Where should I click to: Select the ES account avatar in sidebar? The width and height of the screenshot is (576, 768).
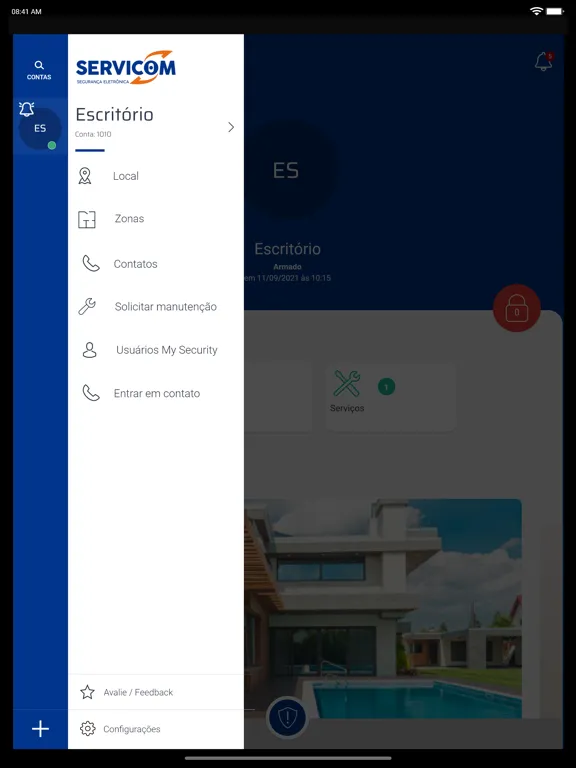click(40, 128)
